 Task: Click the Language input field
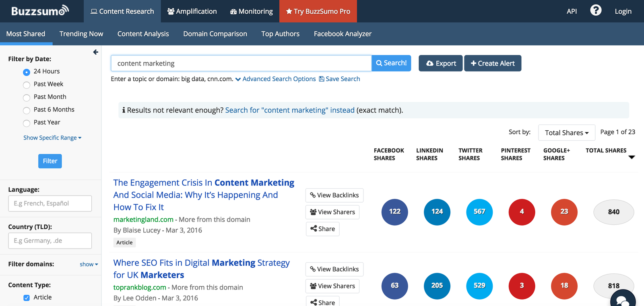pos(50,203)
